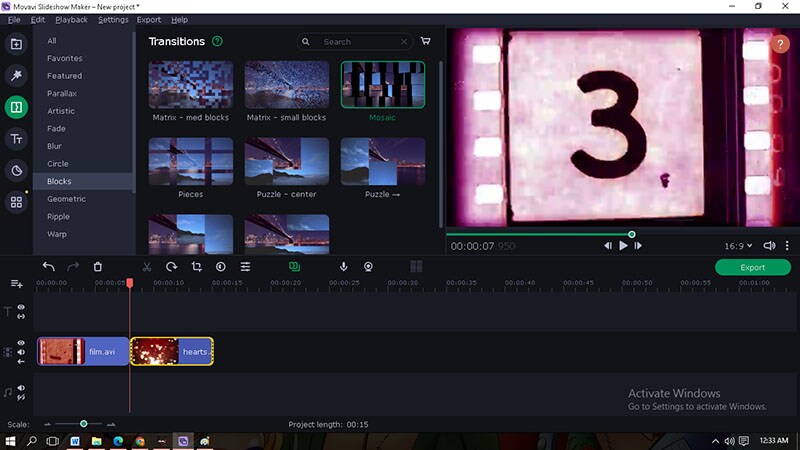Toggle video track visibility eye
800x450 pixels.
(21, 343)
